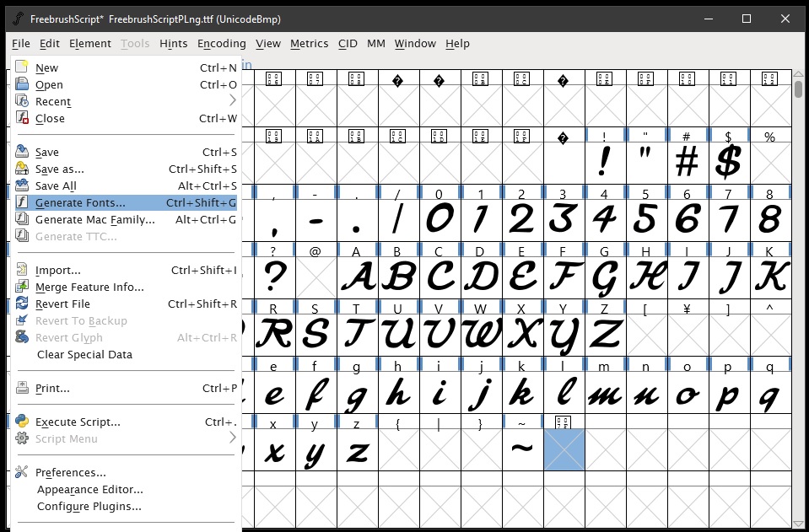Open the Metrics menu
This screenshot has width=809, height=532.
(x=310, y=44)
